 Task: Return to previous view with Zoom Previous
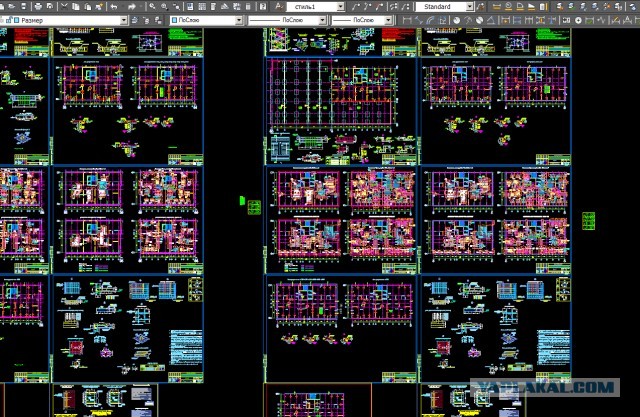176,7
